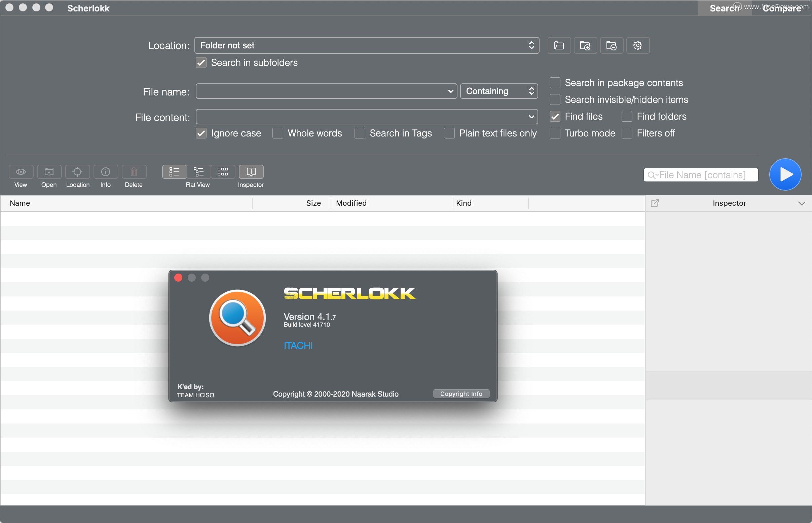812x523 pixels.
Task: Detach the Inspector panel with the pop-out icon
Action: click(x=655, y=203)
